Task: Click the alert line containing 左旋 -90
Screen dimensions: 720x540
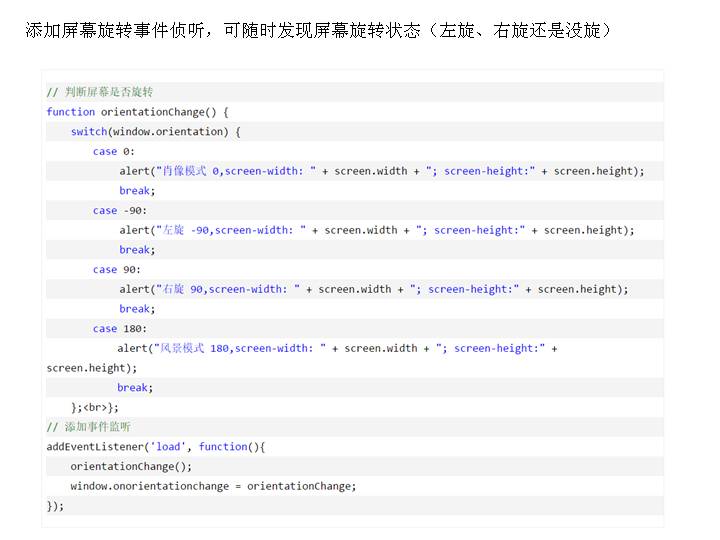Action: coord(377,230)
